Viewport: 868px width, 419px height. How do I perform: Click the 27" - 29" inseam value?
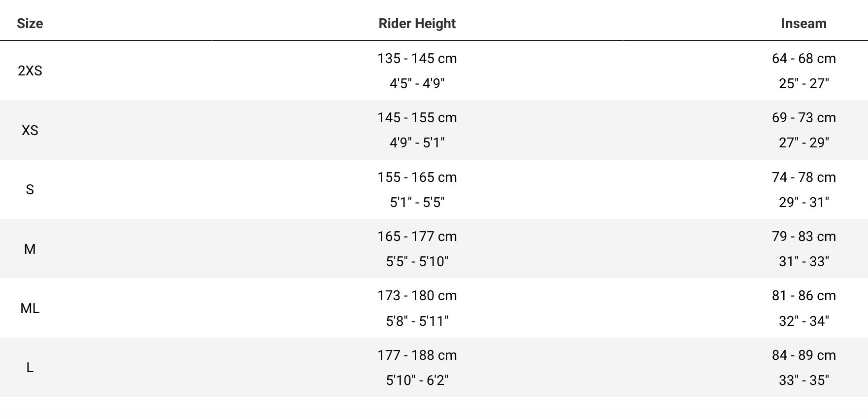coord(804,143)
